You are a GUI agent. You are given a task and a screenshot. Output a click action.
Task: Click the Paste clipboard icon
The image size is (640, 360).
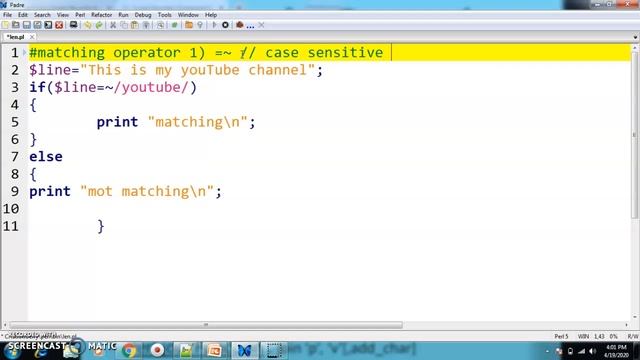click(135, 25)
